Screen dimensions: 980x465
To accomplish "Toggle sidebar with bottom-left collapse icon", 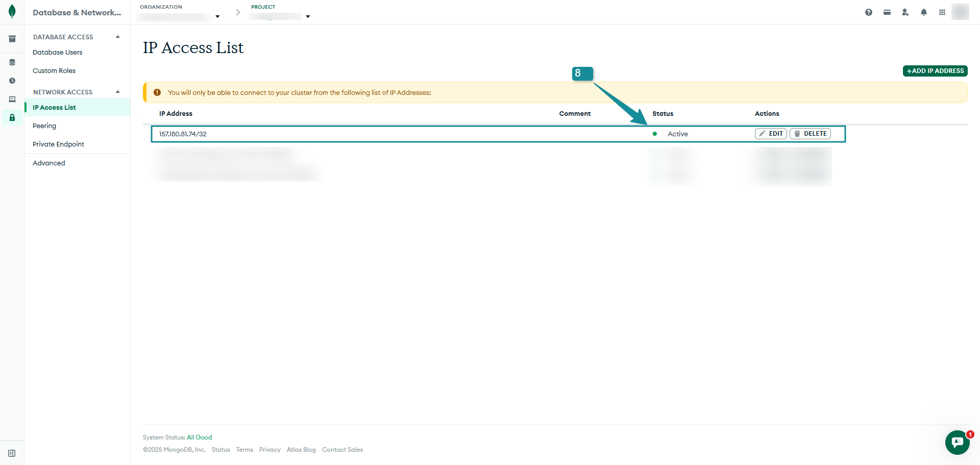I will 12,453.
